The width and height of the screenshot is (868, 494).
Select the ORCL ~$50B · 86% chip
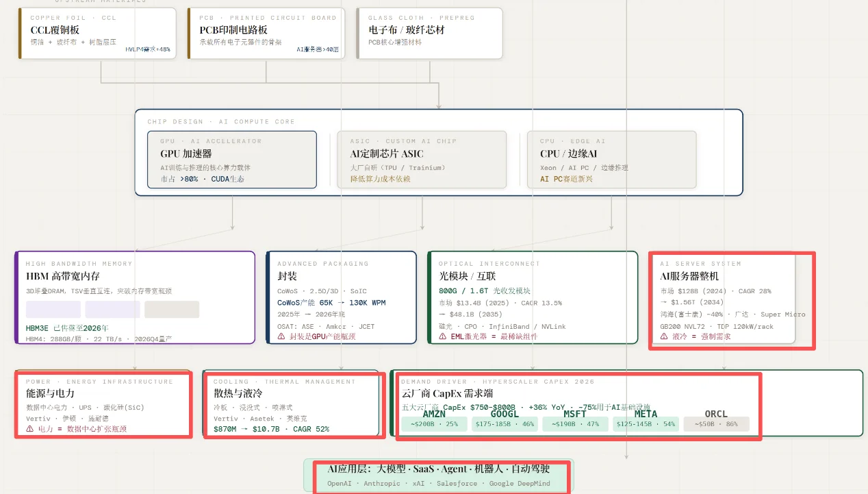[717, 424]
